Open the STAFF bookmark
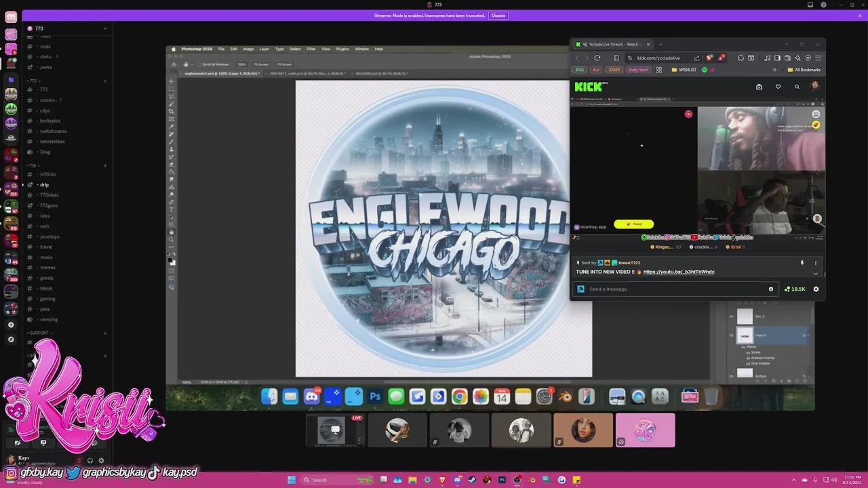The height and width of the screenshot is (488, 868). (x=614, y=70)
